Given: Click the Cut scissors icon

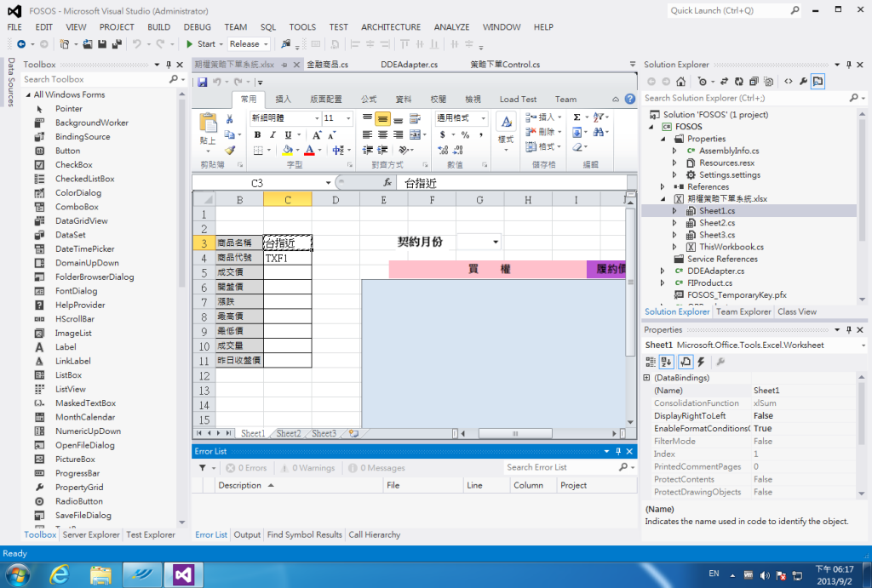Looking at the screenshot, I should point(230,118).
